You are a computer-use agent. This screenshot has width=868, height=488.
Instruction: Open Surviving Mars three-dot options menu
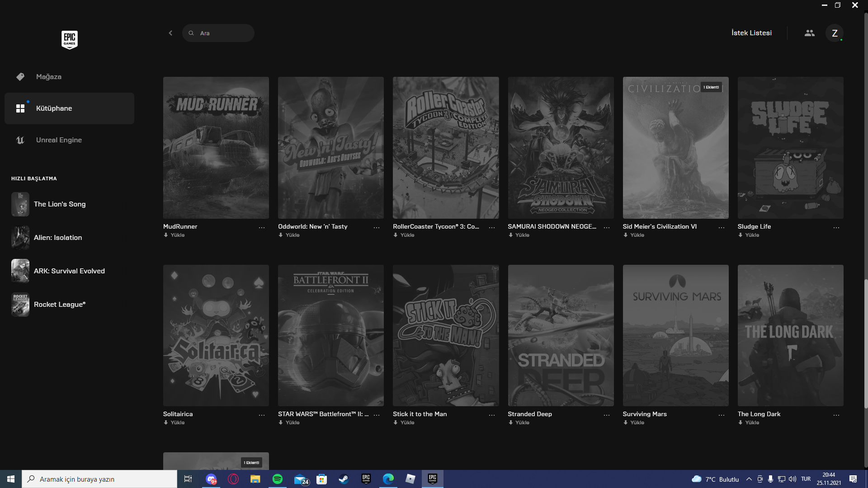pos(722,415)
